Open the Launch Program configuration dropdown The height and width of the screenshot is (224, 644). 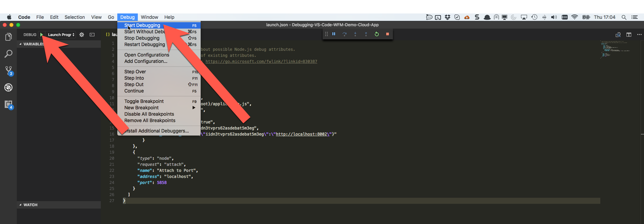61,35
